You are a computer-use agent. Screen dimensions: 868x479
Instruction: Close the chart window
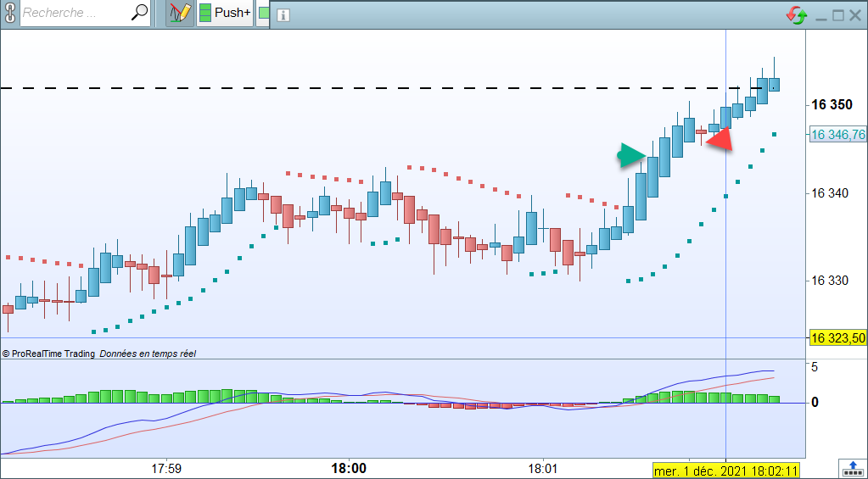(x=854, y=15)
